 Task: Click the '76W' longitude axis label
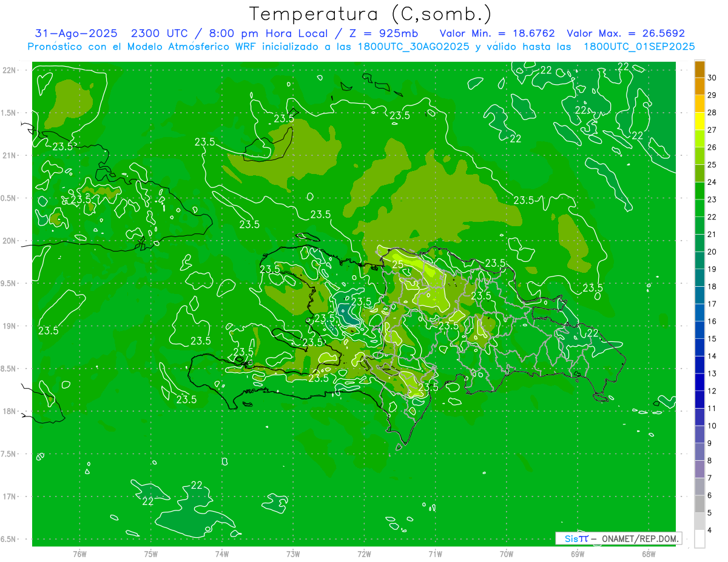coord(79,554)
